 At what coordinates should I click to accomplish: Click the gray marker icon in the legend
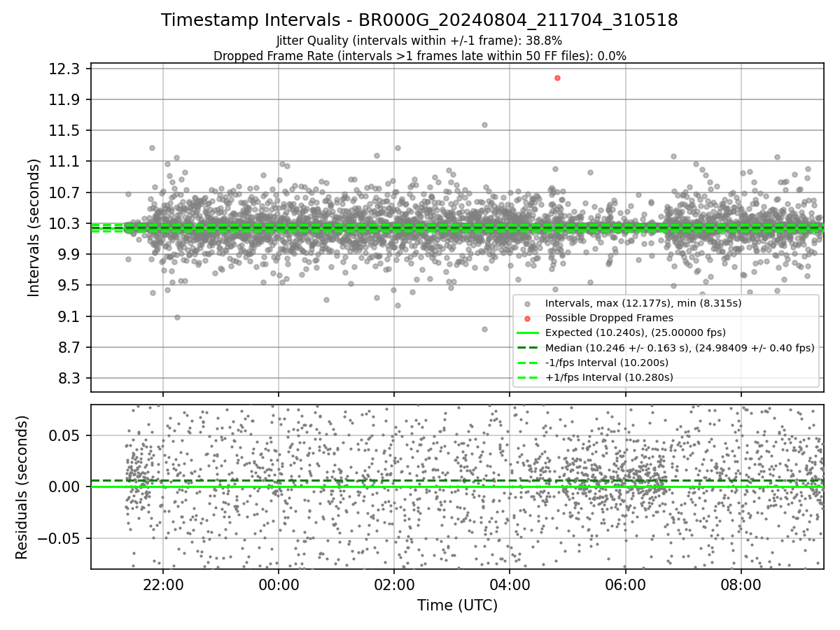(527, 303)
